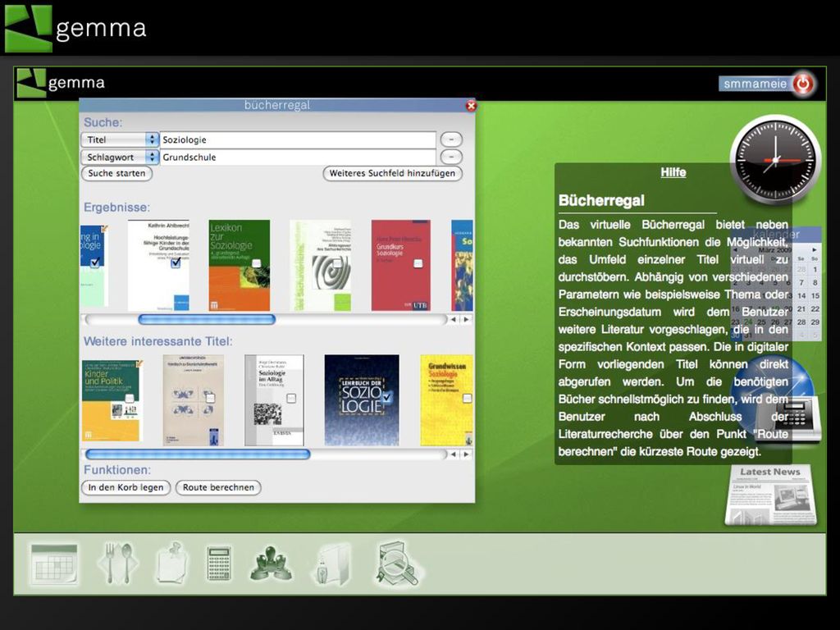840x630 pixels.
Task: Check the Soziologie im Alltag checkbox
Action: coord(291,399)
